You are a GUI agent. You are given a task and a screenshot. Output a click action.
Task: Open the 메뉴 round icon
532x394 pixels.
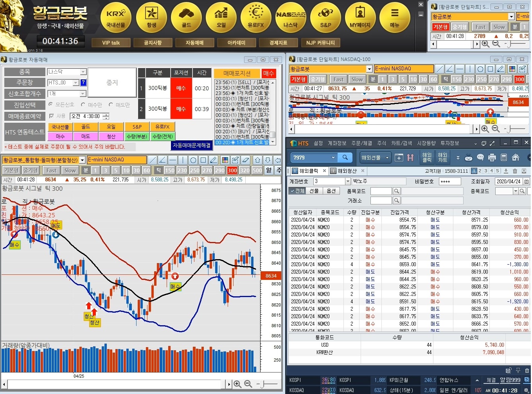(395, 18)
